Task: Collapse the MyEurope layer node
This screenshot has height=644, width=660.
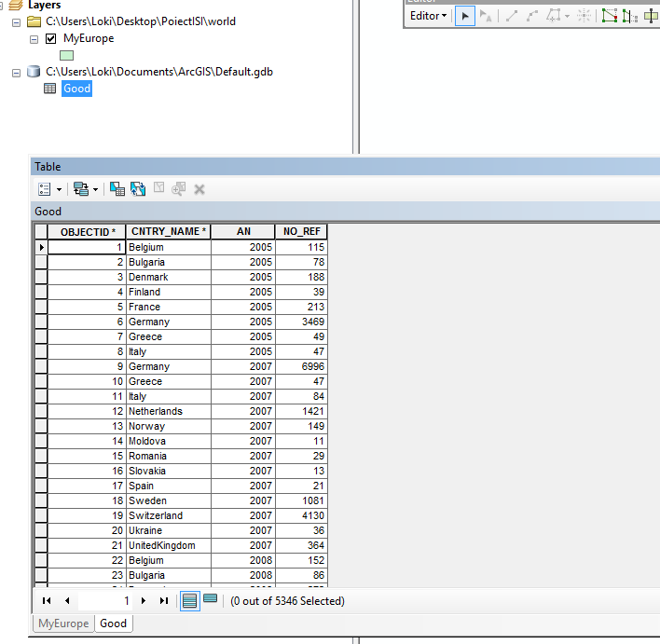Action: point(34,39)
